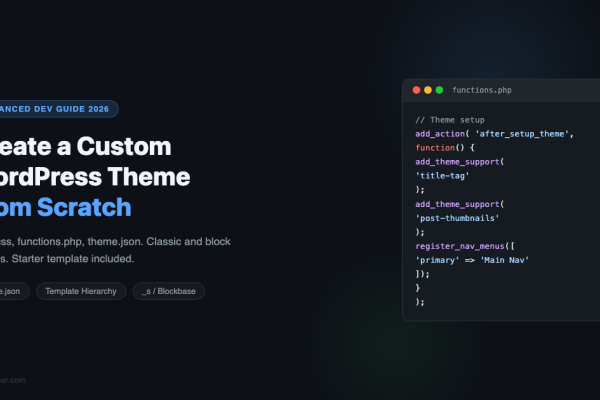The image size is (600, 400).
Task: Click the 'Main Nav' string in code
Action: [505, 260]
